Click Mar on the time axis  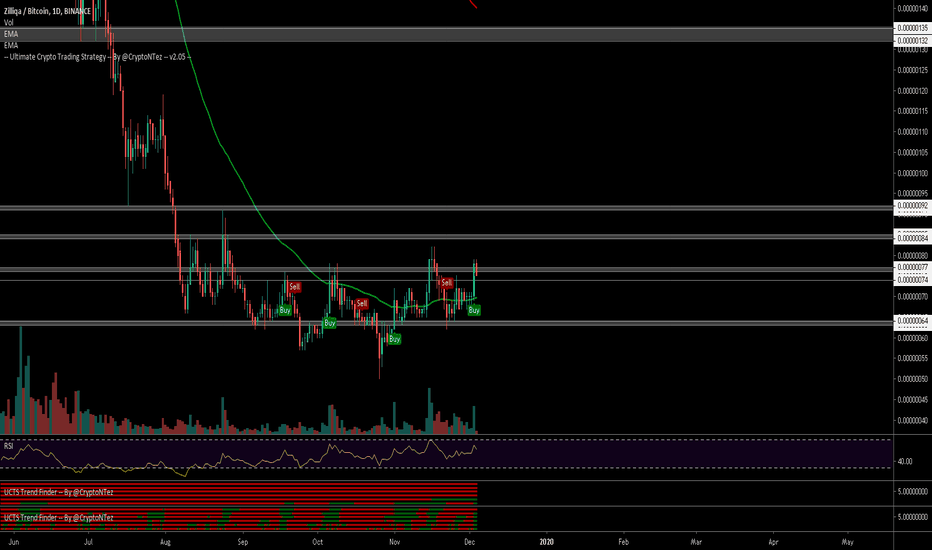pyautogui.click(x=695, y=542)
